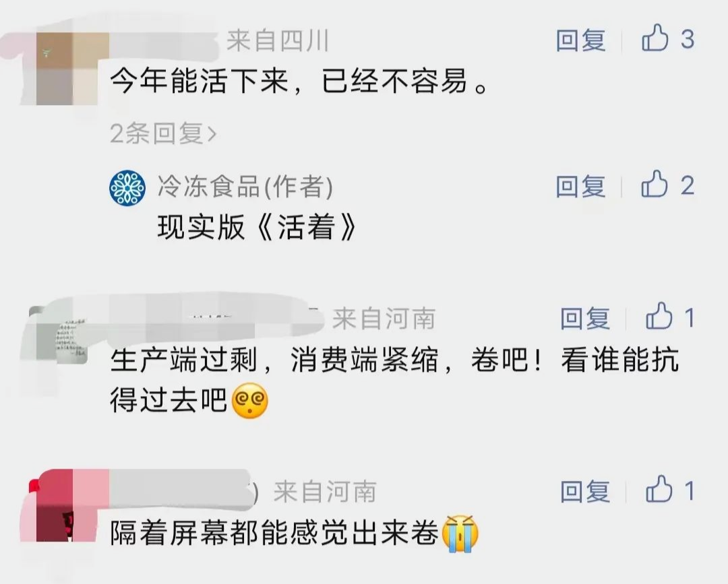Click the like count 3
The height and width of the screenshot is (584, 728).
(688, 38)
